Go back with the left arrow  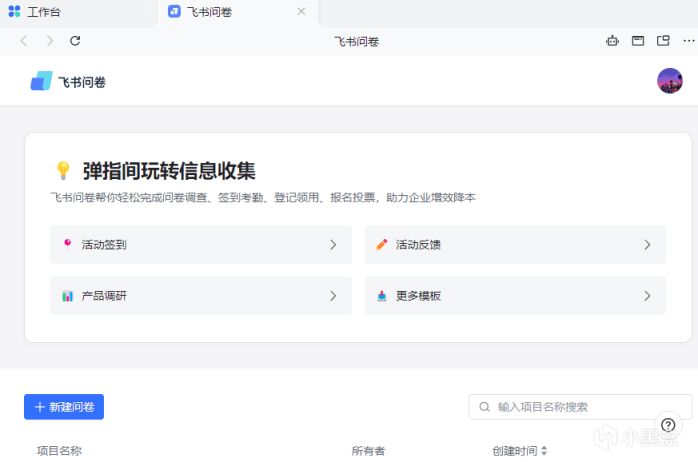(x=24, y=41)
